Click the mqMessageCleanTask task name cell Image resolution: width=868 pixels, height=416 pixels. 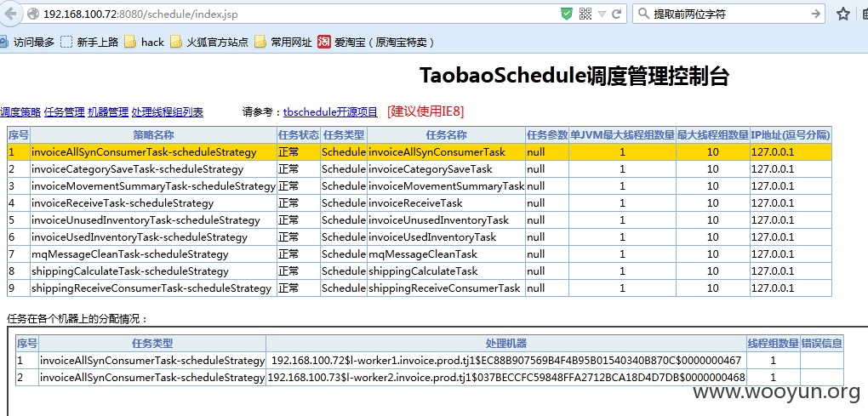coord(446,254)
